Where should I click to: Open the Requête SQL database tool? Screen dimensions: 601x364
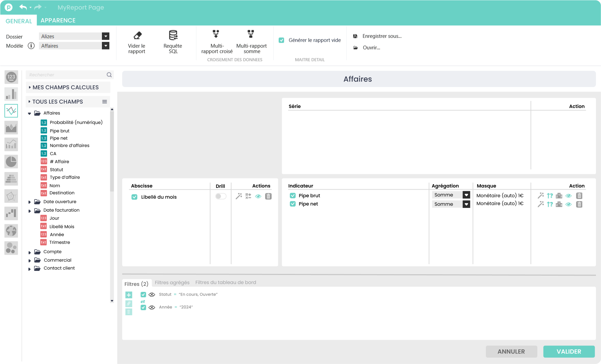[x=173, y=35]
